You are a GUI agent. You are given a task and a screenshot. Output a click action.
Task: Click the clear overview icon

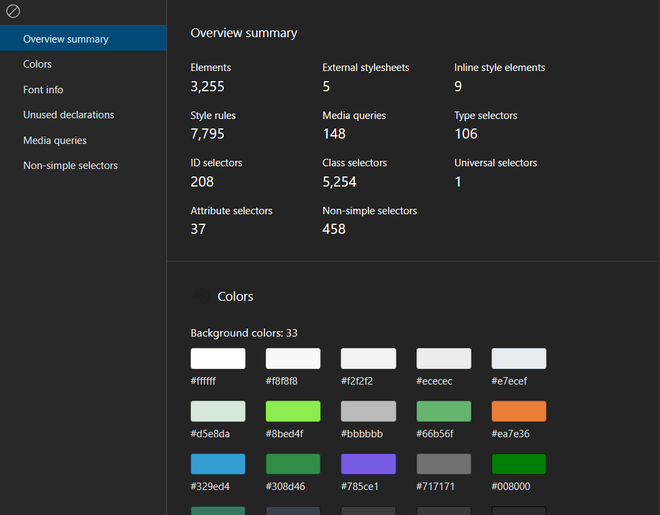coord(13,12)
